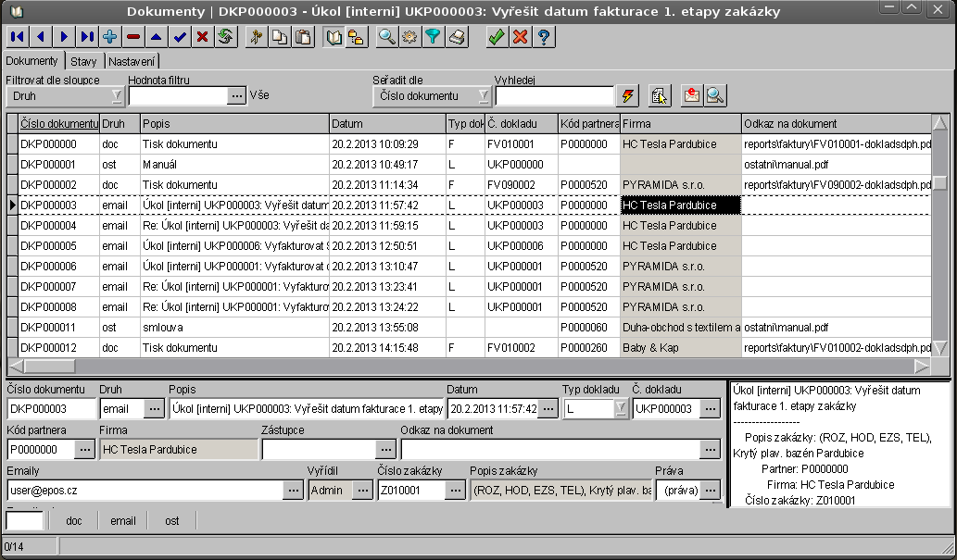Click the refresh data icon
Screen dimensions: 957x560
pyautogui.click(x=224, y=37)
